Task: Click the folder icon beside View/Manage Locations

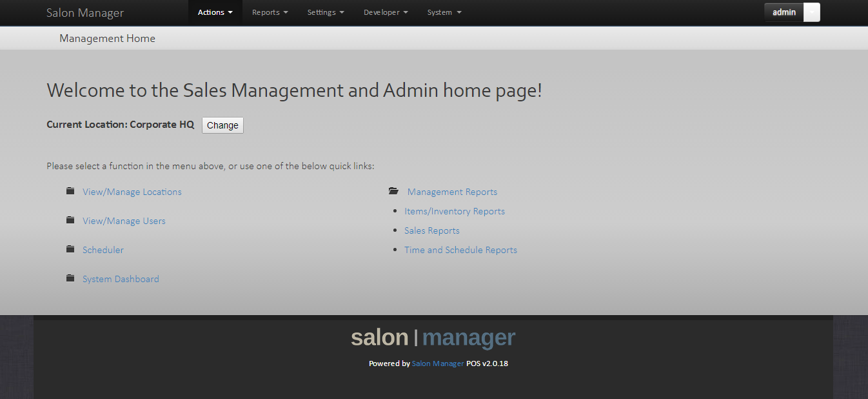Action: [x=70, y=190]
